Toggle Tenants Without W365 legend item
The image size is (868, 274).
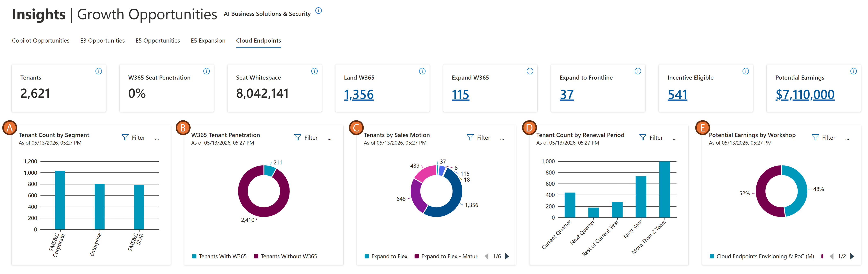[x=285, y=256]
